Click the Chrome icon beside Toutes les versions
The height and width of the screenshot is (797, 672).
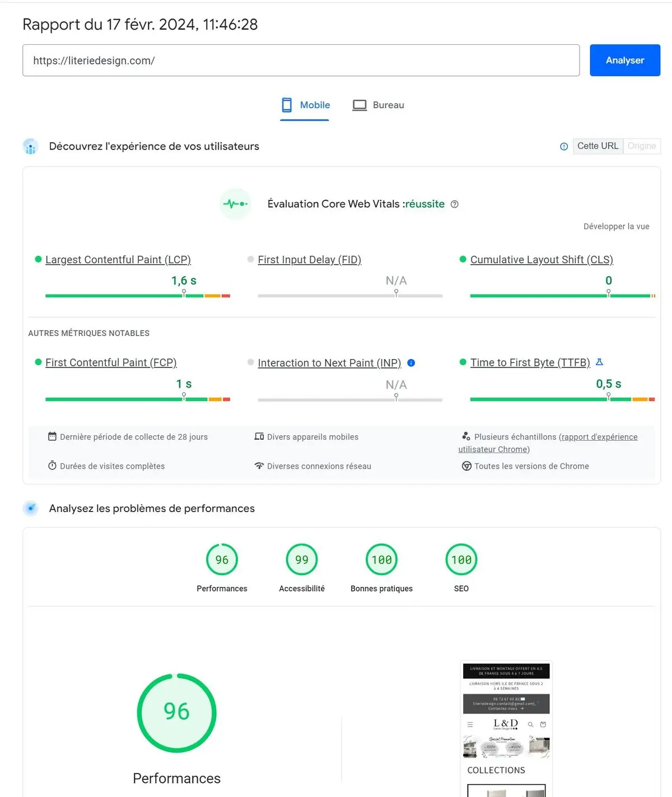click(x=466, y=466)
